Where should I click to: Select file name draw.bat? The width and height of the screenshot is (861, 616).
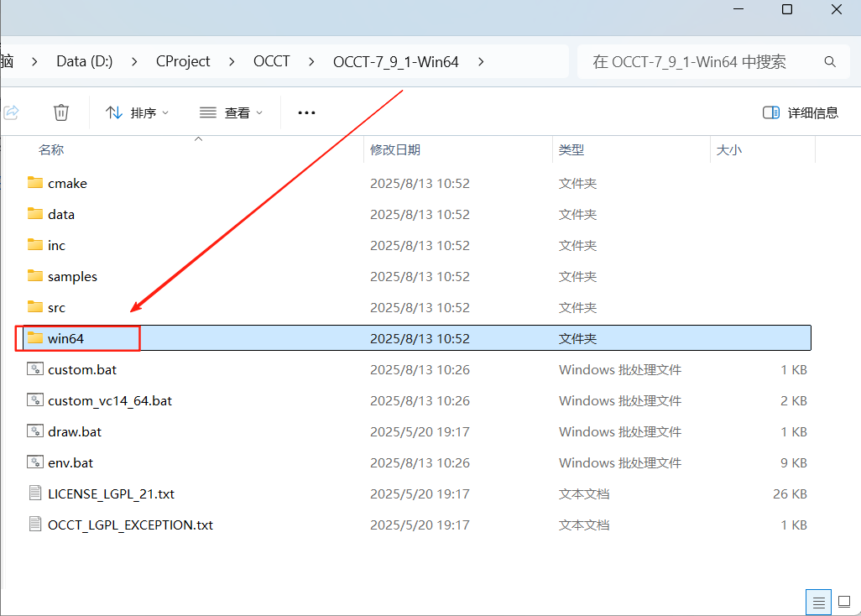pyautogui.click(x=75, y=432)
